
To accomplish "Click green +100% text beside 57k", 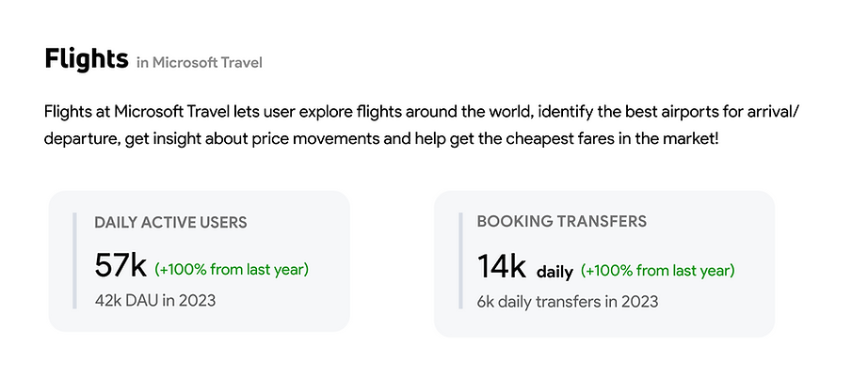I will (x=232, y=269).
